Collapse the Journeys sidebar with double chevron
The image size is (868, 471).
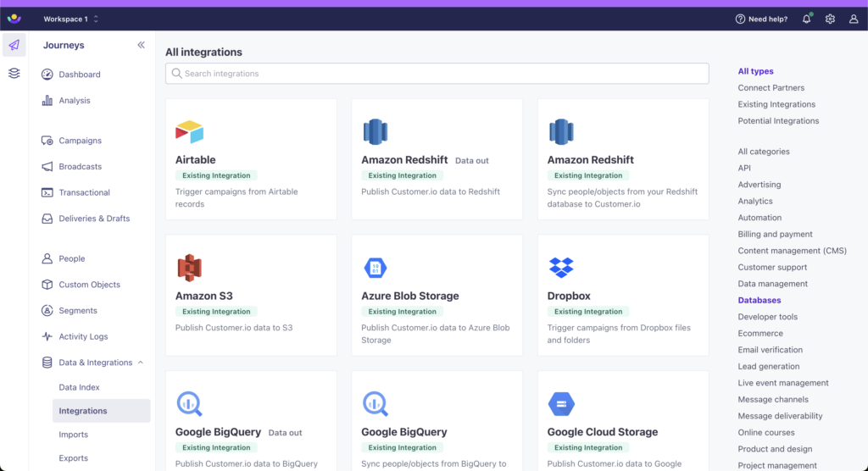tap(141, 46)
